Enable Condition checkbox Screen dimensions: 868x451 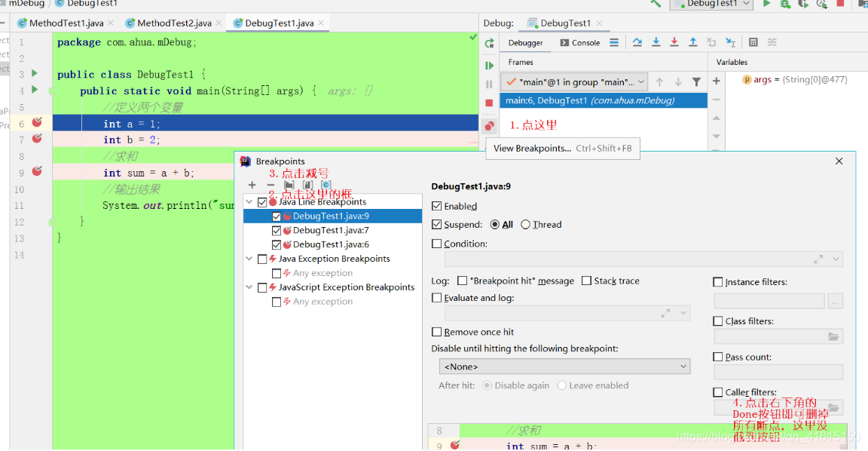[x=437, y=244]
